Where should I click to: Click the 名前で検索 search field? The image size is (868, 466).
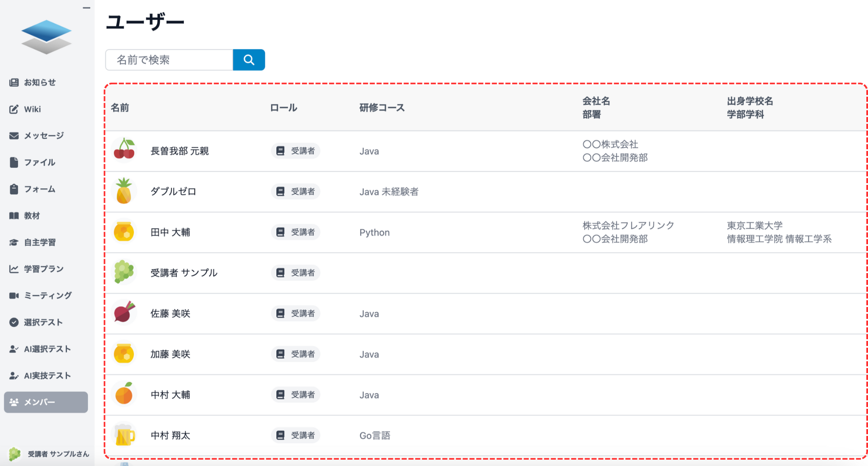[x=169, y=60]
